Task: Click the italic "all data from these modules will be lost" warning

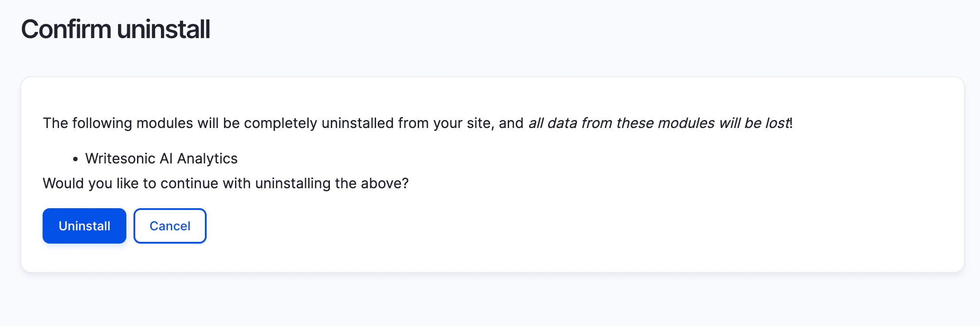Action: (659, 123)
